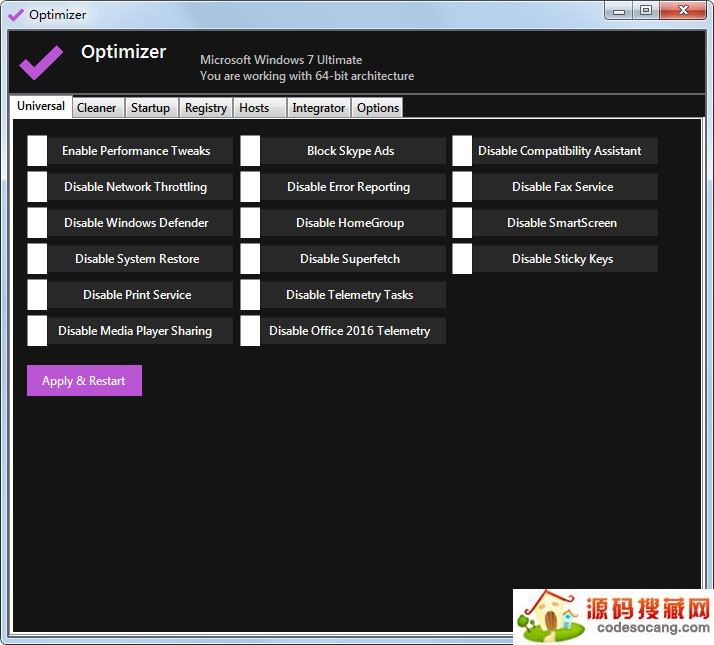Toggle the Disable HomeGroup checkbox
The image size is (714, 645).
(250, 223)
